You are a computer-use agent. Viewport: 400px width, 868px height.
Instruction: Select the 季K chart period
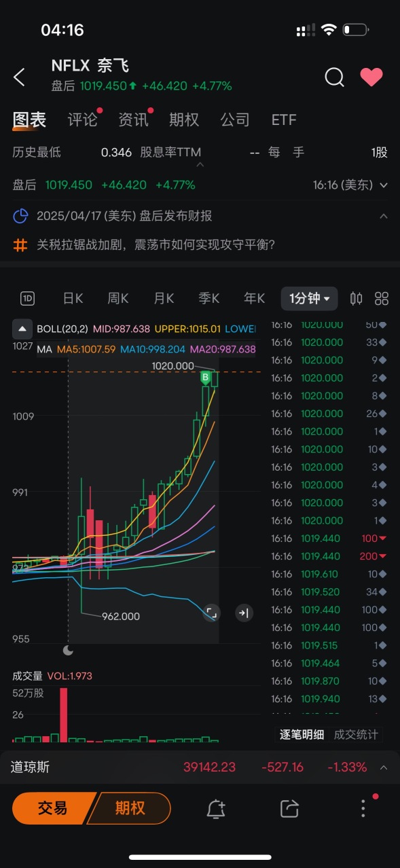(x=209, y=298)
